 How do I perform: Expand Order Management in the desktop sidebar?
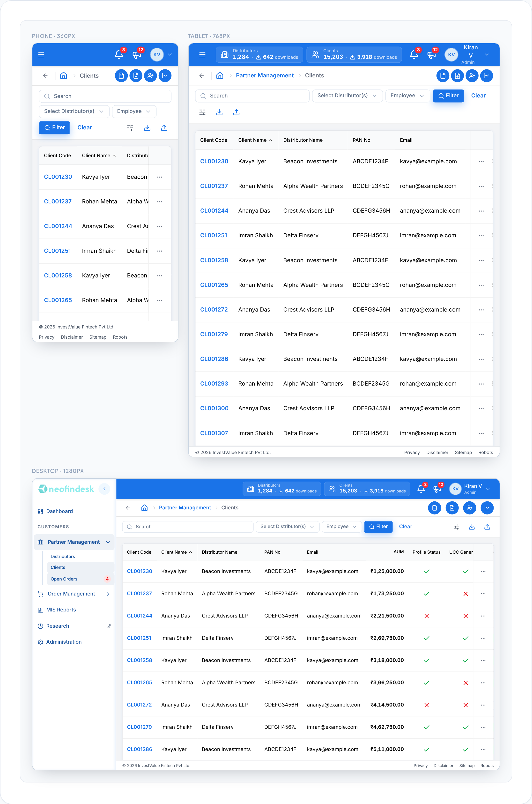[74, 594]
